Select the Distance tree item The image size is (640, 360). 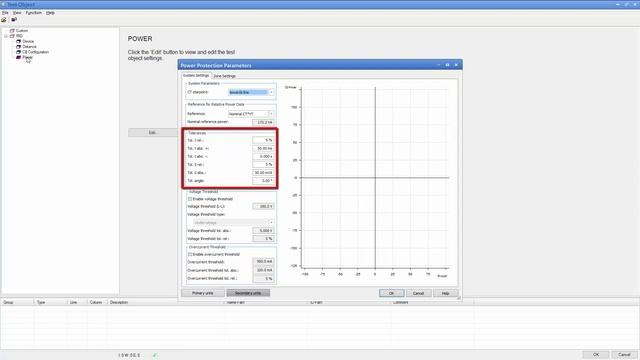(29, 47)
